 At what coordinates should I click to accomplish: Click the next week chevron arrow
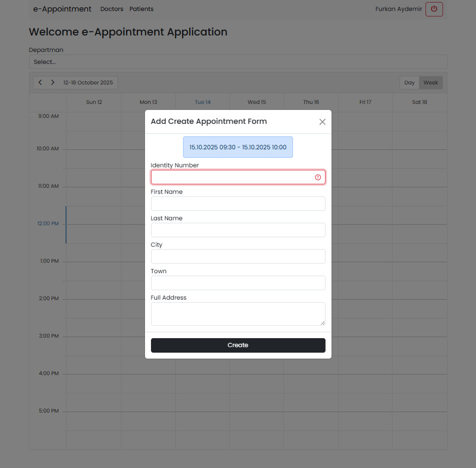pos(53,82)
